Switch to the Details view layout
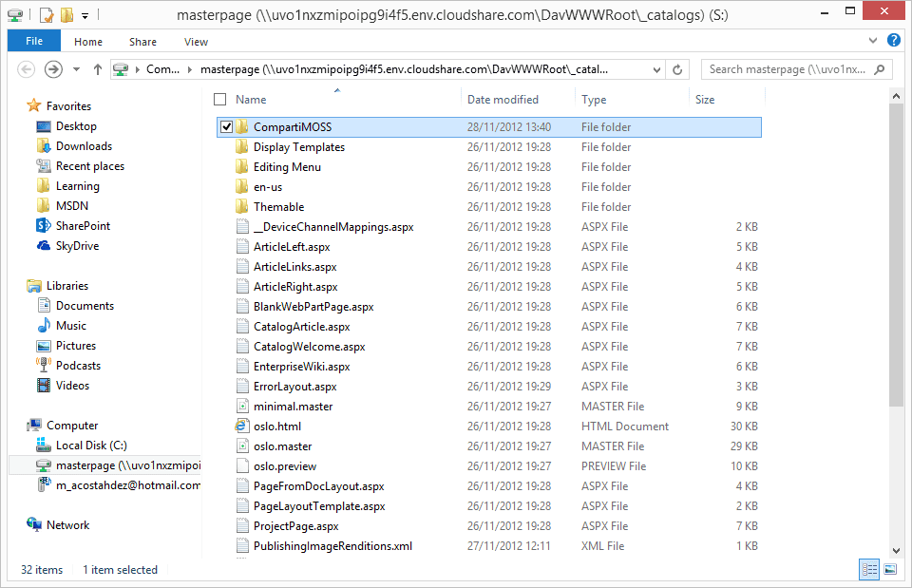 869,569
